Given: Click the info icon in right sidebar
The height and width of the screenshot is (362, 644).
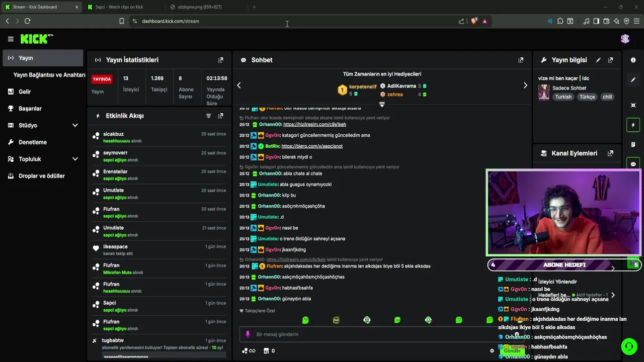Looking at the screenshot, I should pos(633,60).
